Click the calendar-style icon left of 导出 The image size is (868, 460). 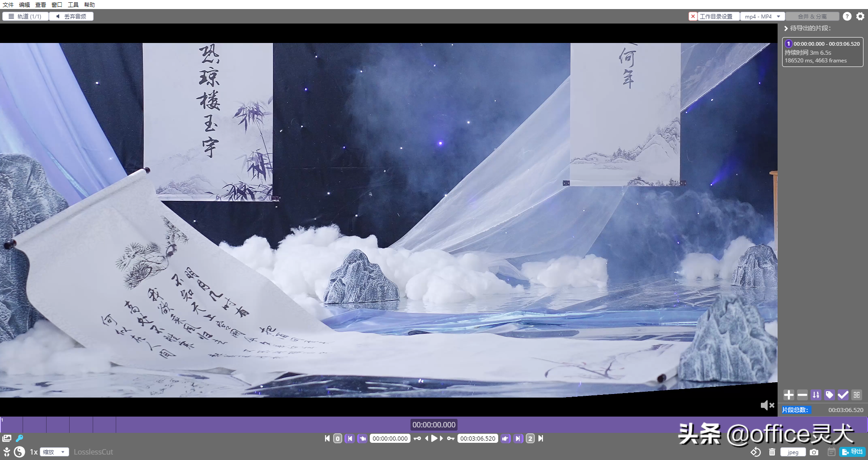831,452
